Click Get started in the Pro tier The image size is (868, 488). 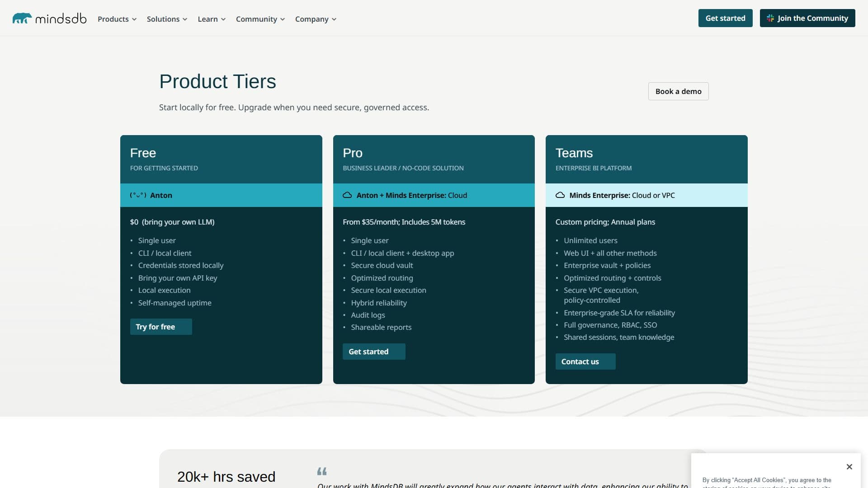pos(374,352)
